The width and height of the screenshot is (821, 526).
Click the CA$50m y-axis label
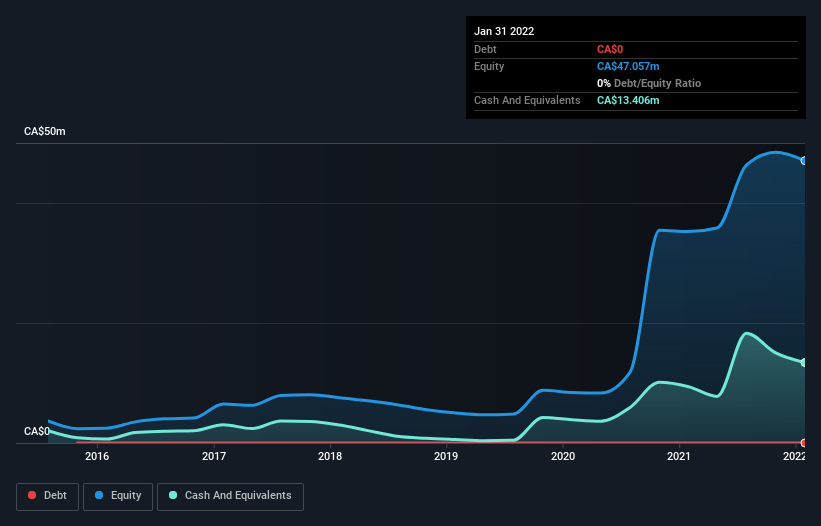(45, 131)
